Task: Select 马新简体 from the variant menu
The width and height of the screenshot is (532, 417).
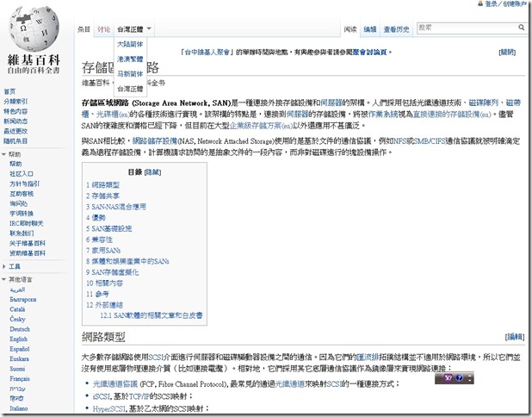Action: 130,74
